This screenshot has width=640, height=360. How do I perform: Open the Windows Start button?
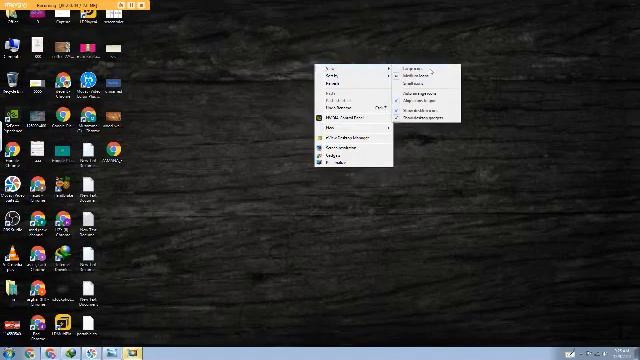pyautogui.click(x=9, y=353)
